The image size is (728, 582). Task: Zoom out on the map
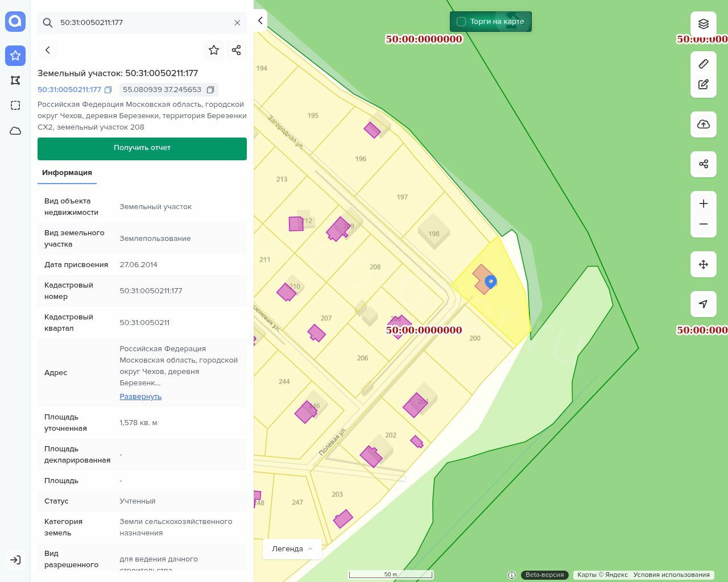click(704, 225)
